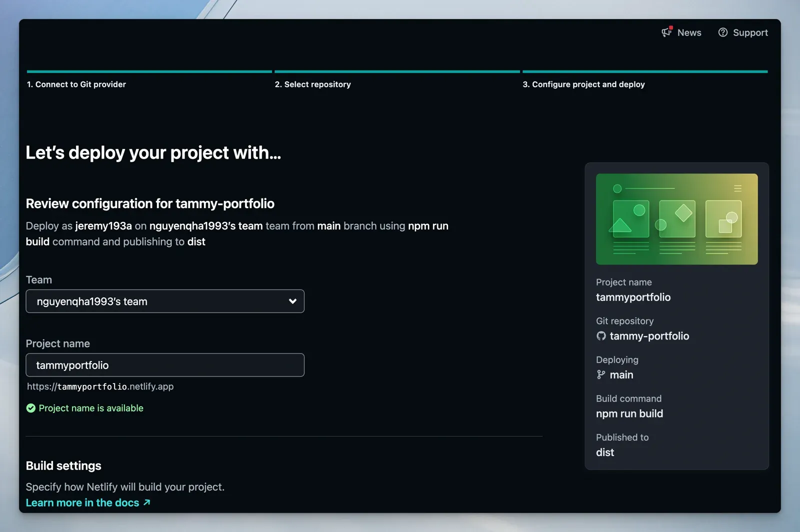Go back to Select repository step
The width and height of the screenshot is (800, 532).
[x=312, y=84]
